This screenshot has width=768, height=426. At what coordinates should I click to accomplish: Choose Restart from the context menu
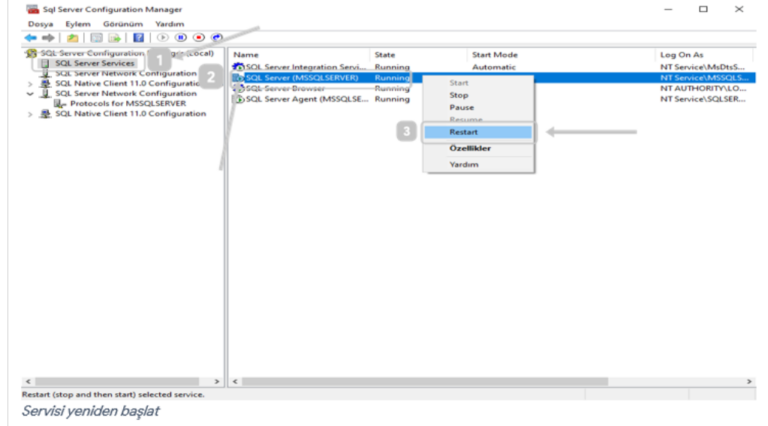pos(463,132)
